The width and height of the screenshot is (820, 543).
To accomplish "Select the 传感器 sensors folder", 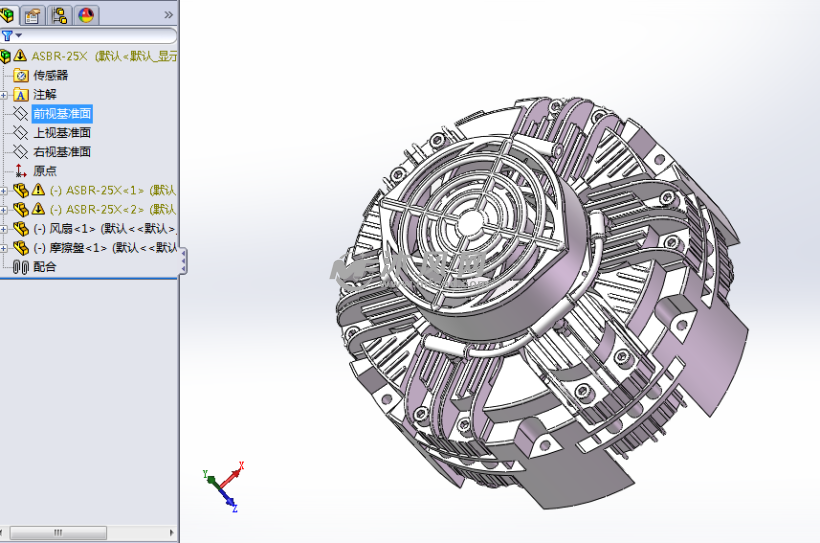I will [50, 75].
